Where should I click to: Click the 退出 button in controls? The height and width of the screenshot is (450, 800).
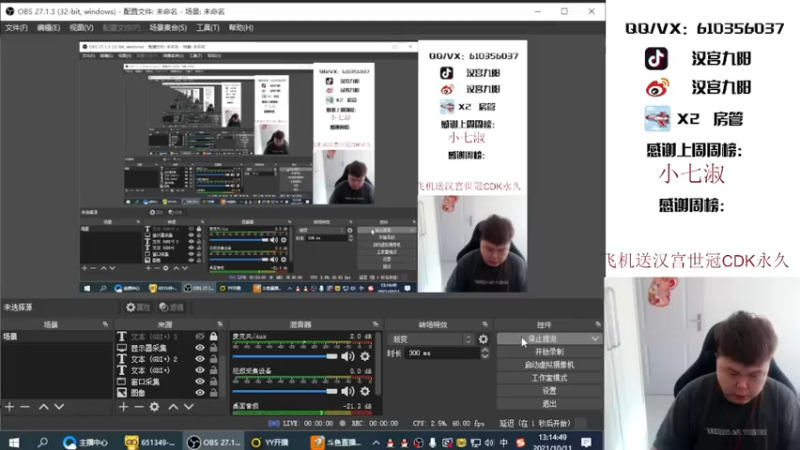tap(549, 404)
